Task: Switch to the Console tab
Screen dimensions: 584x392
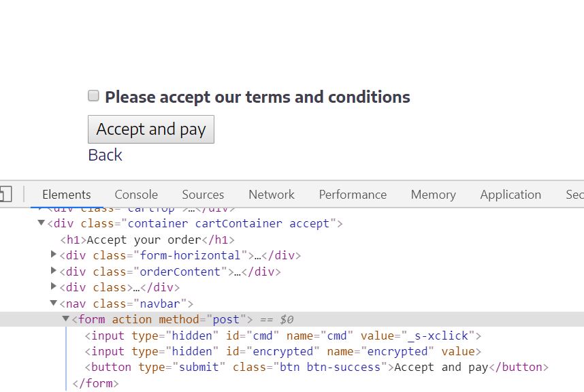Action: [136, 195]
